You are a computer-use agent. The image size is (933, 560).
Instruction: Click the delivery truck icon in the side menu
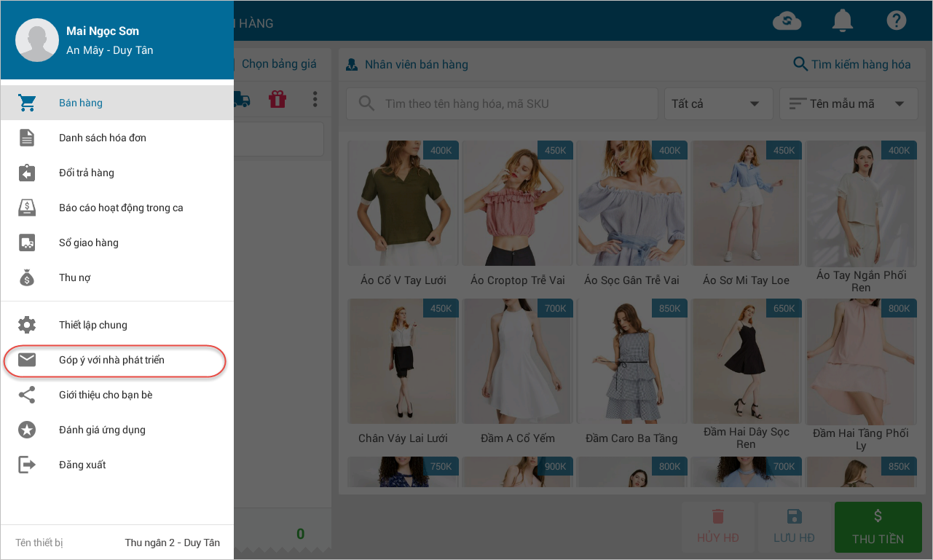pos(27,242)
